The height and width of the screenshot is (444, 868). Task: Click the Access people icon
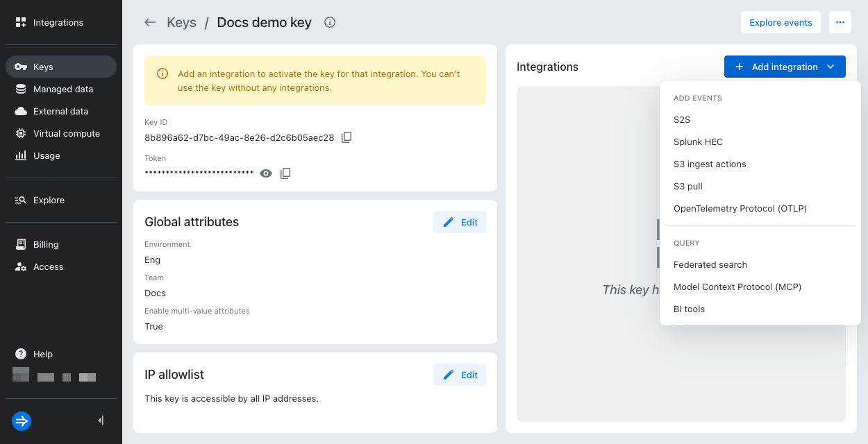21,266
